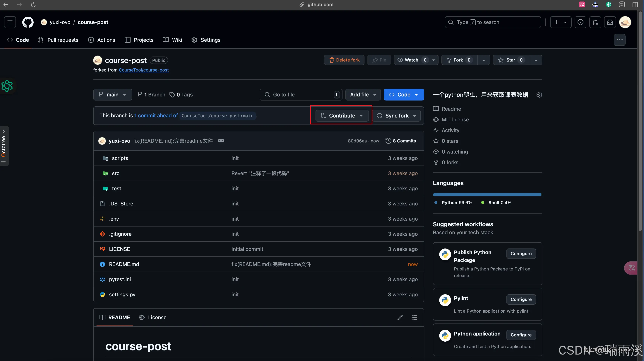This screenshot has width=644, height=361.
Task: Edit README with the pencil icon
Action: tap(400, 317)
